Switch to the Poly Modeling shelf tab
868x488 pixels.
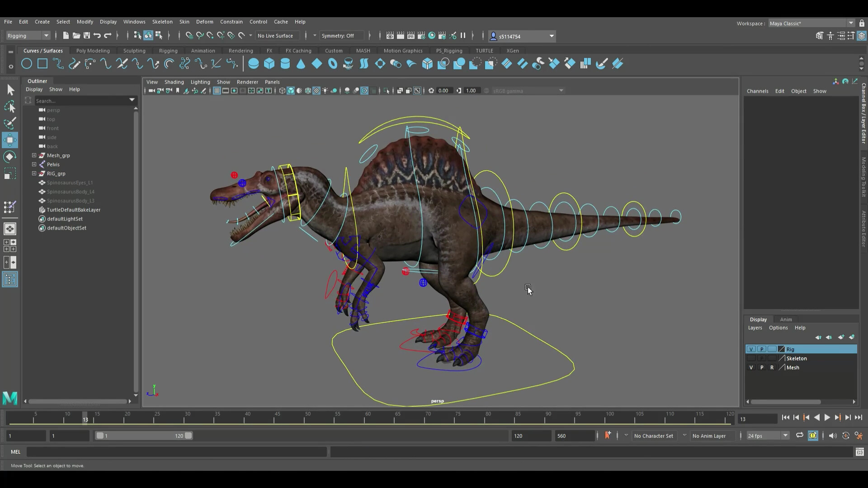coord(93,51)
